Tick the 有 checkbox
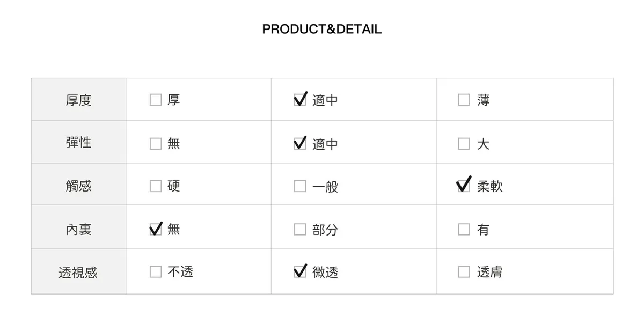This screenshot has width=644, height=309. click(x=464, y=230)
